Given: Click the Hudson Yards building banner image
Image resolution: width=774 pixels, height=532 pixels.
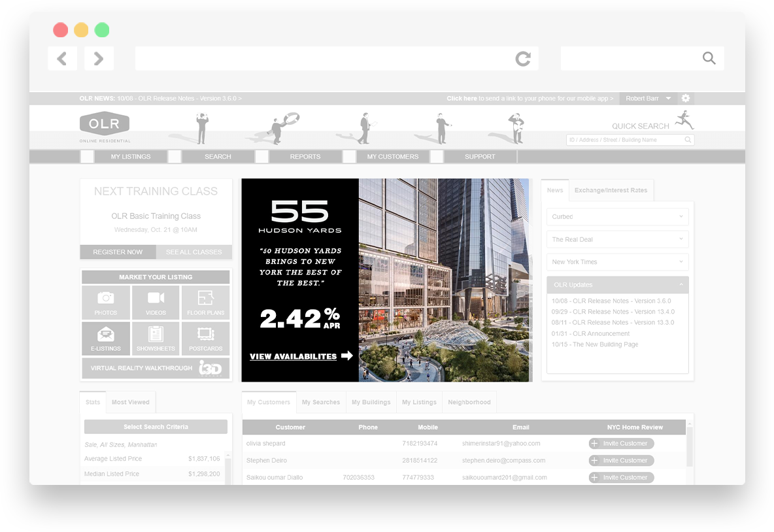Looking at the screenshot, I should pos(444,280).
